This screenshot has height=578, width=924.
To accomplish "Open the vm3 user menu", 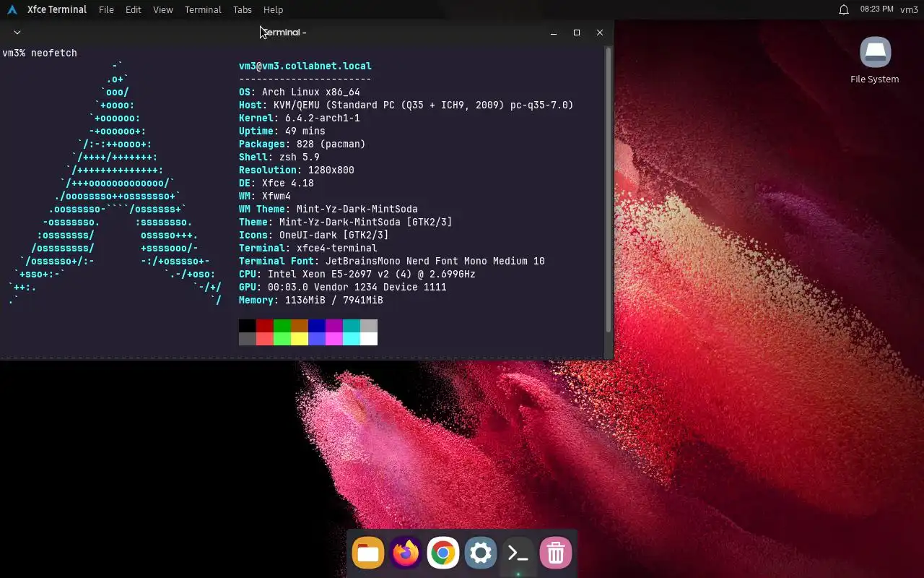I will (909, 9).
